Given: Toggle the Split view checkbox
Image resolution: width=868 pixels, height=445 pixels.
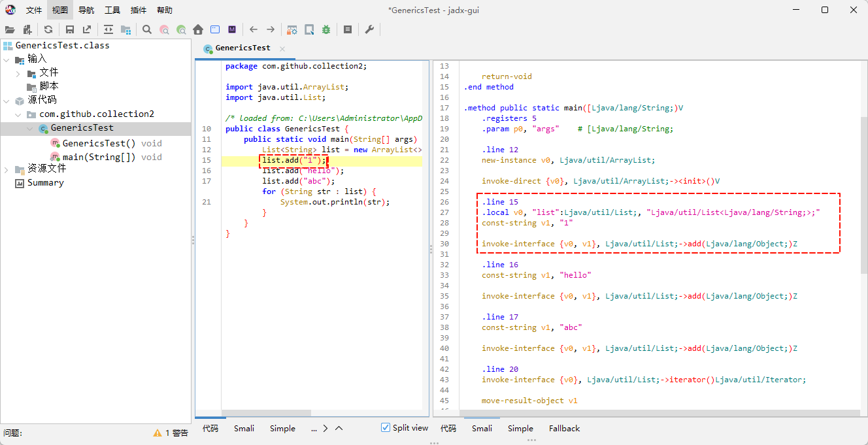Looking at the screenshot, I should (386, 427).
